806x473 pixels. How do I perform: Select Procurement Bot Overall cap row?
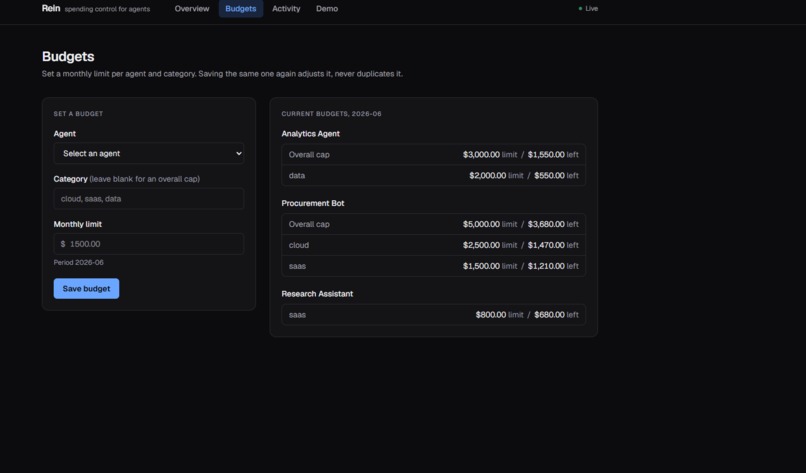point(433,224)
